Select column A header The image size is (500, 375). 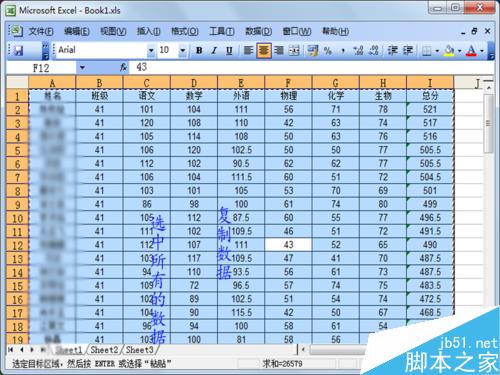[52, 82]
